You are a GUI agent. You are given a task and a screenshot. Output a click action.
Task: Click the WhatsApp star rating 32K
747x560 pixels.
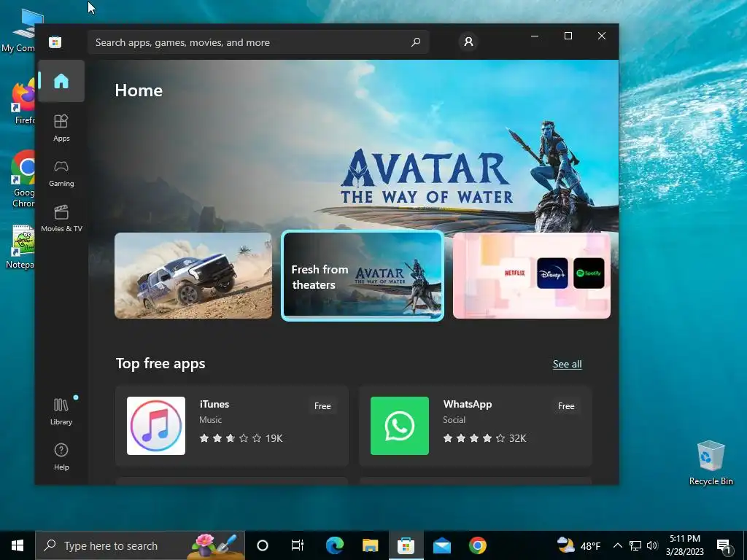485,438
